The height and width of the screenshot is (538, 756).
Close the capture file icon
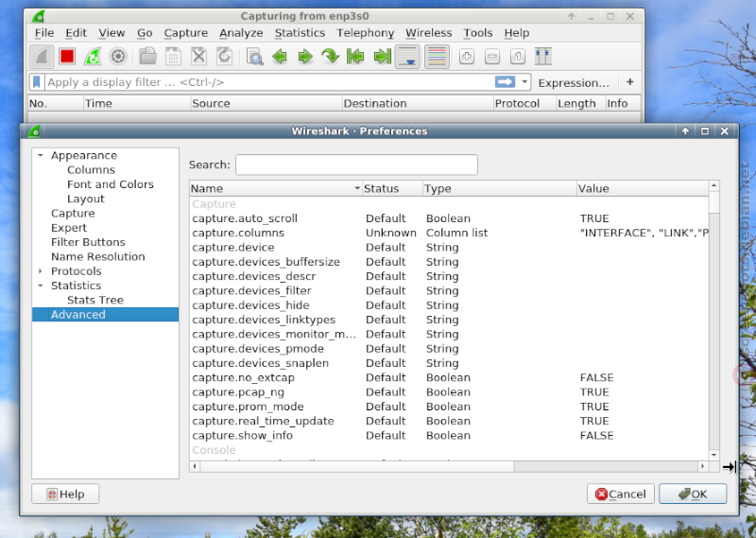[198, 57]
